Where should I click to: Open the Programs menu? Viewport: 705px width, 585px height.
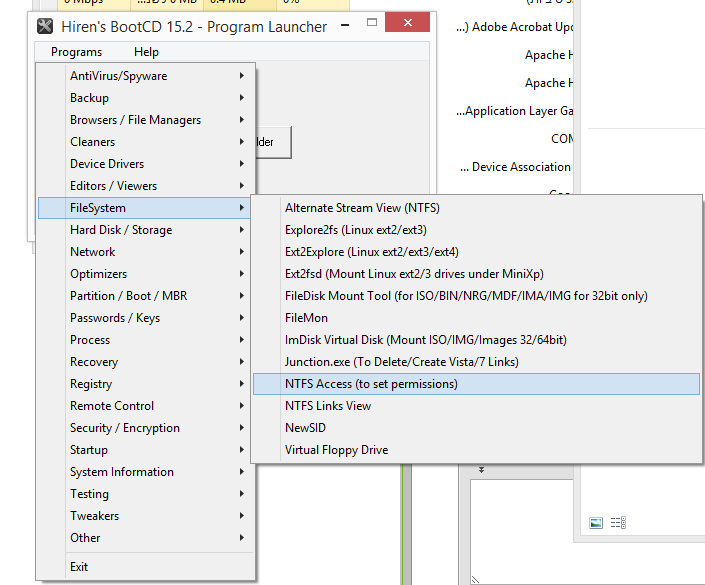76,52
